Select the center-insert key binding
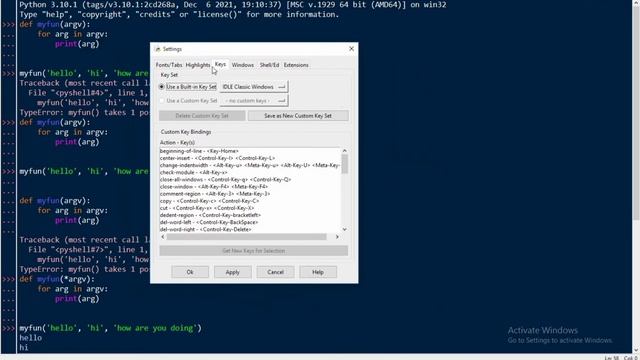The width and height of the screenshot is (640, 360). pos(250,158)
